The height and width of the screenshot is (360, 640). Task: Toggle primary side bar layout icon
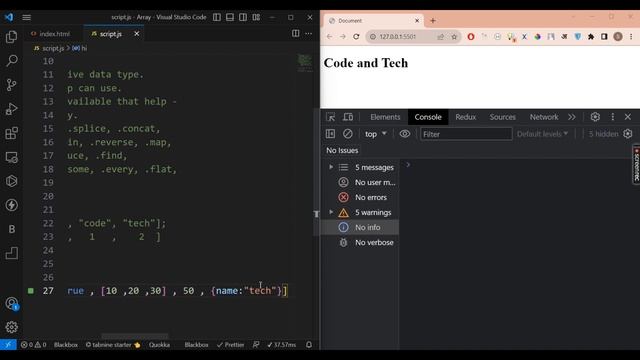pyautogui.click(x=217, y=17)
